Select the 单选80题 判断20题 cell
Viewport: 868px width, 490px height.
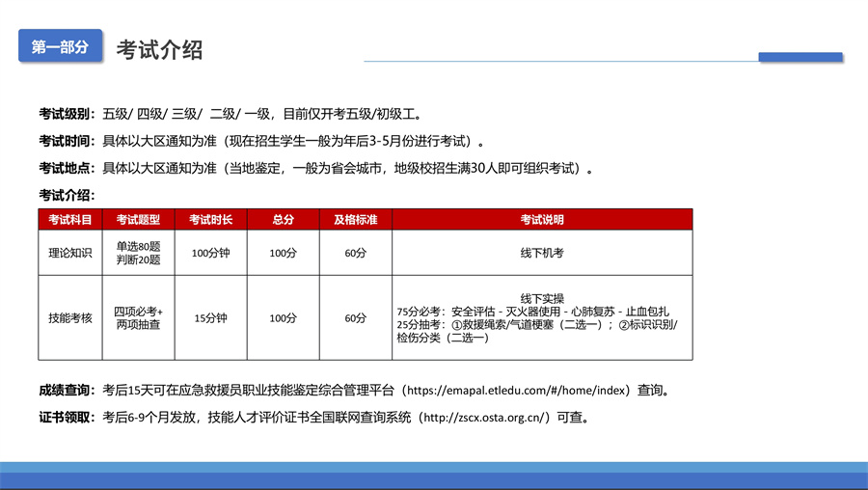coord(138,253)
